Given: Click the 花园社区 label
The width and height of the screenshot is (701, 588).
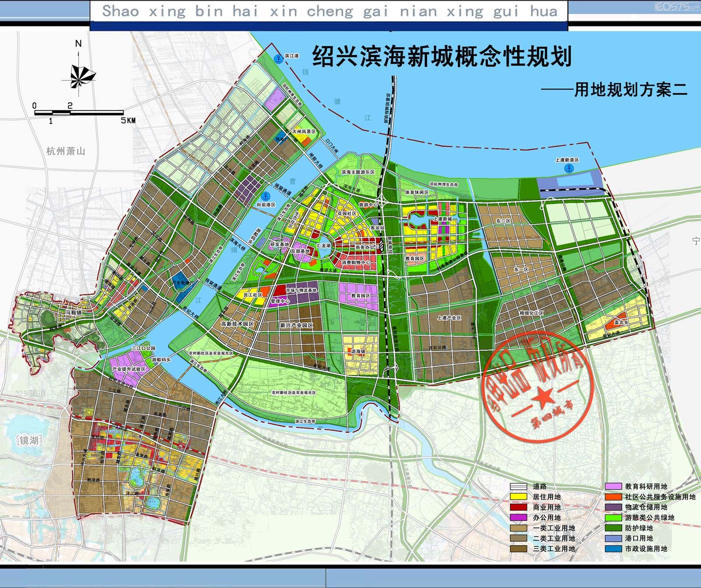Looking at the screenshot, I should (x=347, y=213).
